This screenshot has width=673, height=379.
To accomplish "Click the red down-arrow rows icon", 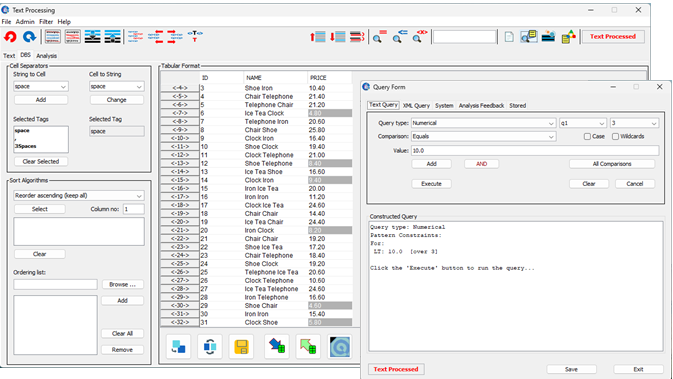I will coord(338,36).
